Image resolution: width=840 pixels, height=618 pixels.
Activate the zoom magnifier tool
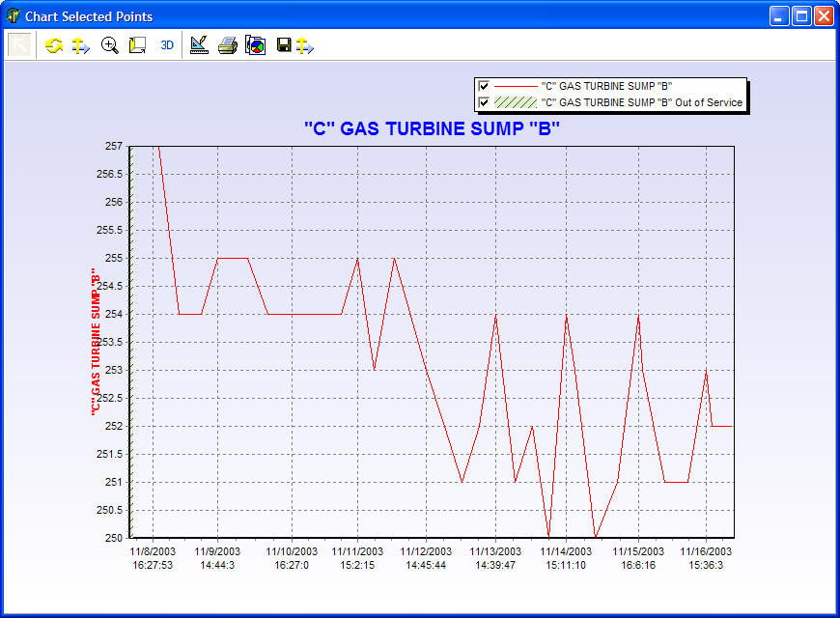click(109, 45)
